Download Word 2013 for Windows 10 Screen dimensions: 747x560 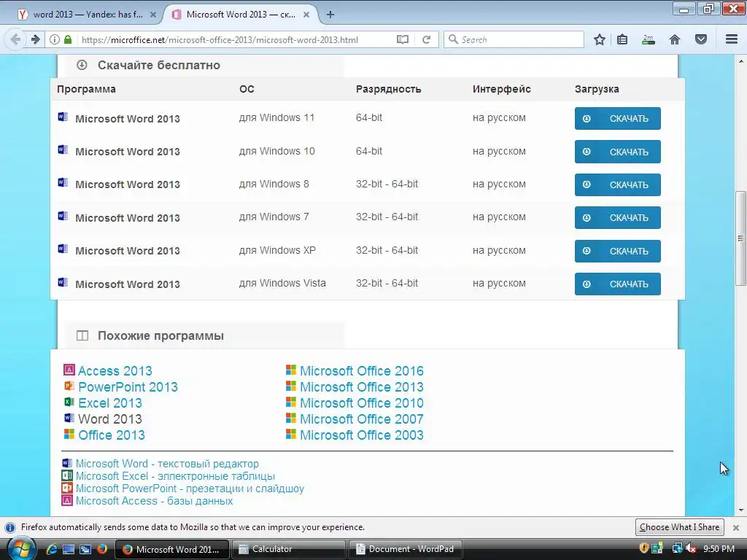617,152
